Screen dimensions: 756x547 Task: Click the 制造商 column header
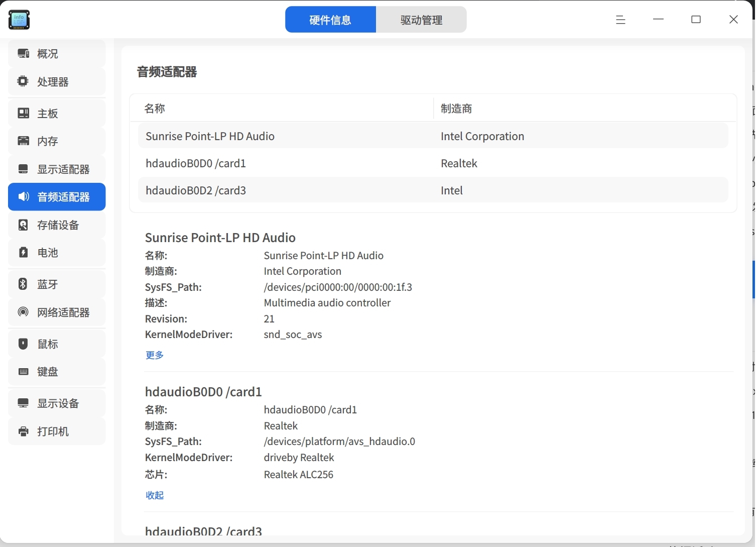pyautogui.click(x=456, y=108)
